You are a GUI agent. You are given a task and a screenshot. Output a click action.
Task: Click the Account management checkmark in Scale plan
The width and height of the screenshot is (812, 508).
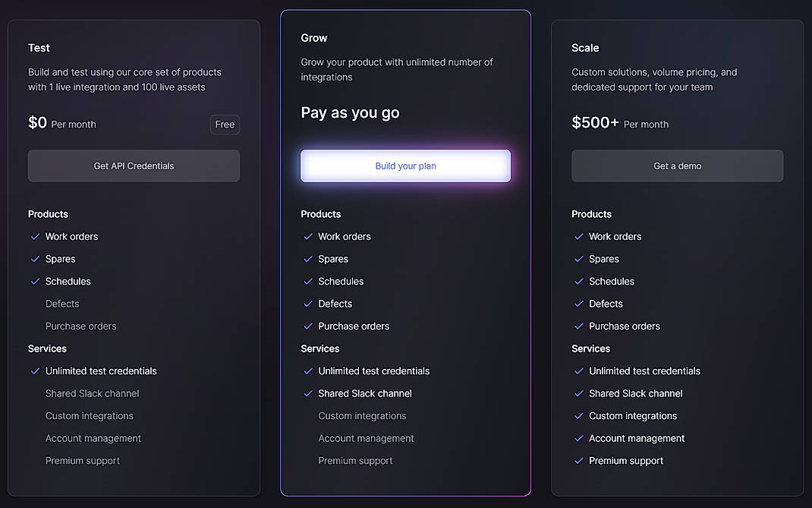pos(578,439)
